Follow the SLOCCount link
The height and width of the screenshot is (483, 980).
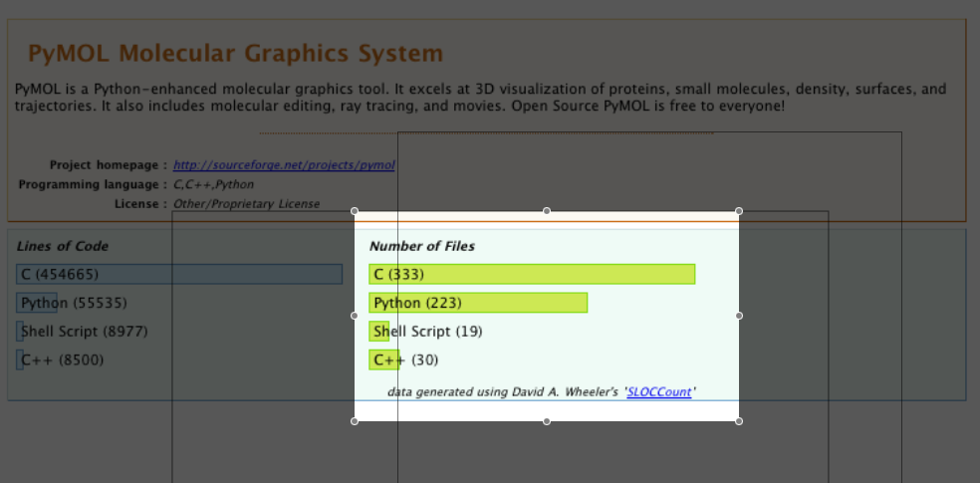pyautogui.click(x=659, y=392)
